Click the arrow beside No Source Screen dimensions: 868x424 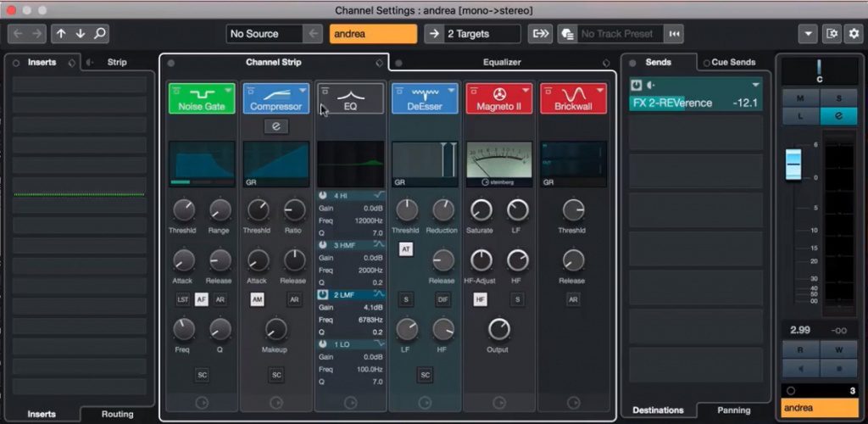click(x=314, y=34)
